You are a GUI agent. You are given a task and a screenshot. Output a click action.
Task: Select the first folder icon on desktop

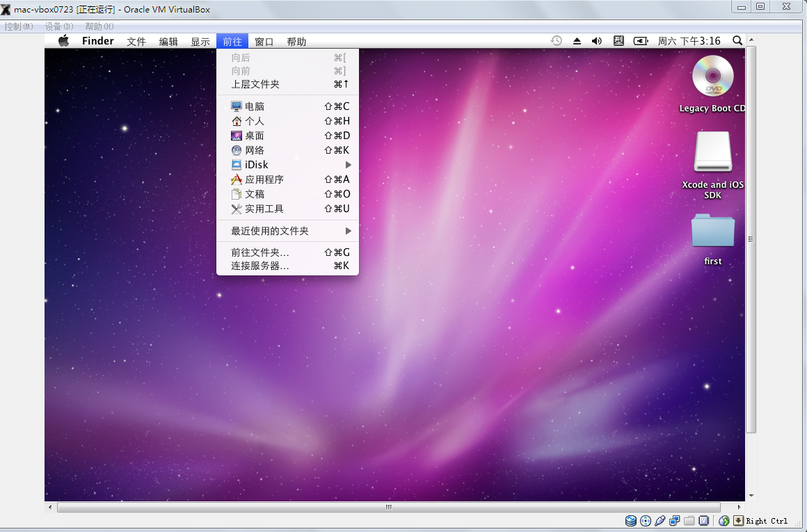click(713, 230)
